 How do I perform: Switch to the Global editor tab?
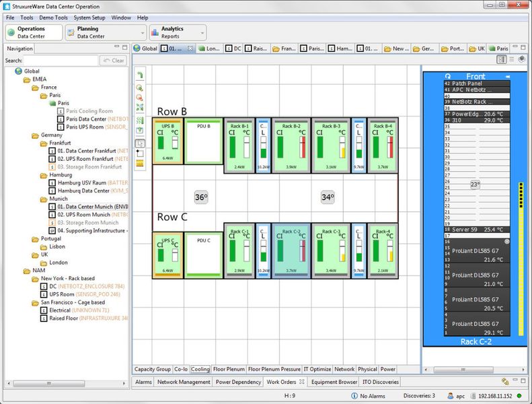coord(145,48)
